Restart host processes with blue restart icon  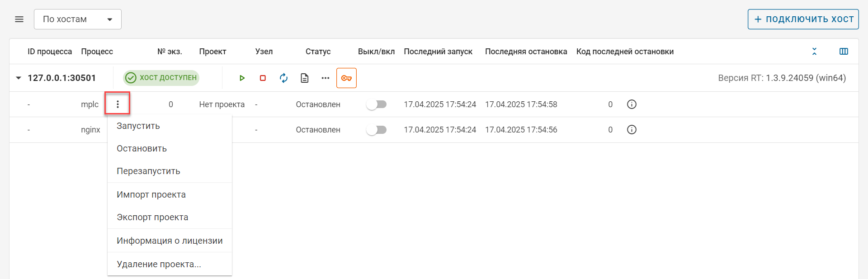tap(283, 78)
